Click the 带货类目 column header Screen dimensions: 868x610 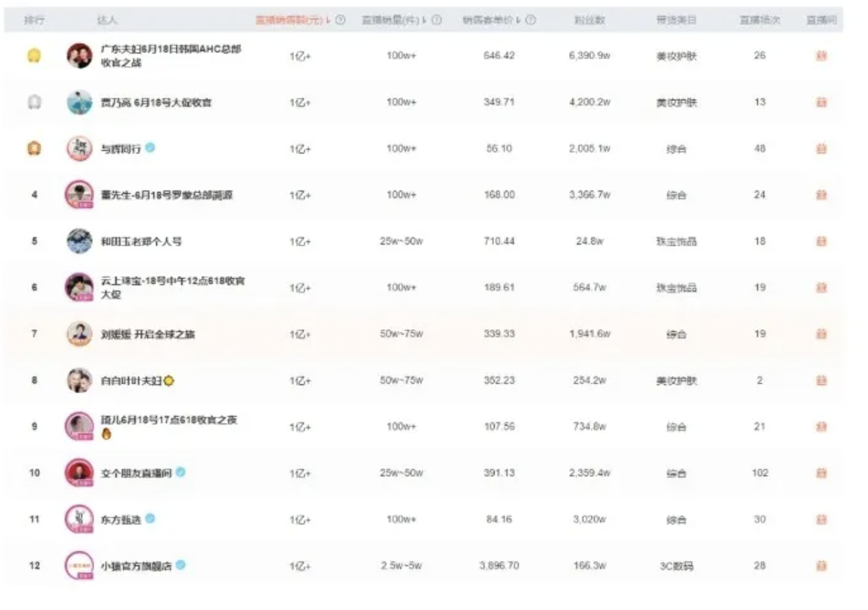click(x=676, y=20)
